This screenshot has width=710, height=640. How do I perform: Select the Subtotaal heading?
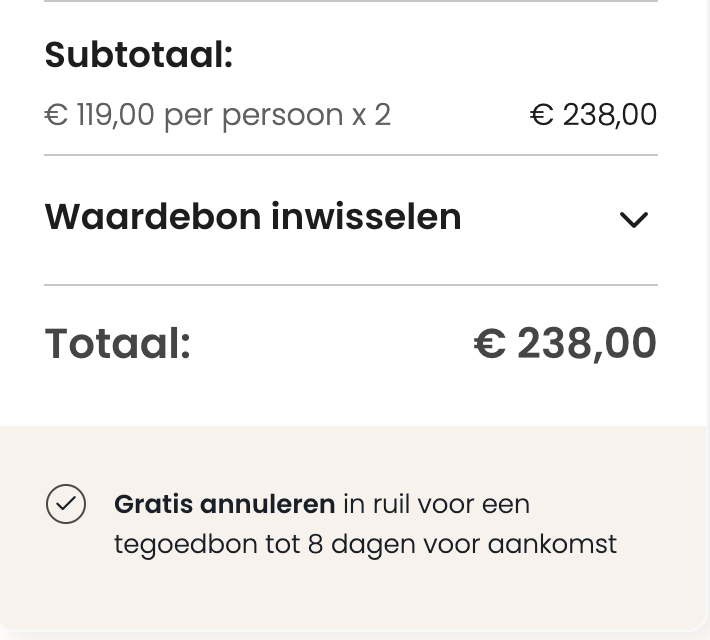pos(139,56)
